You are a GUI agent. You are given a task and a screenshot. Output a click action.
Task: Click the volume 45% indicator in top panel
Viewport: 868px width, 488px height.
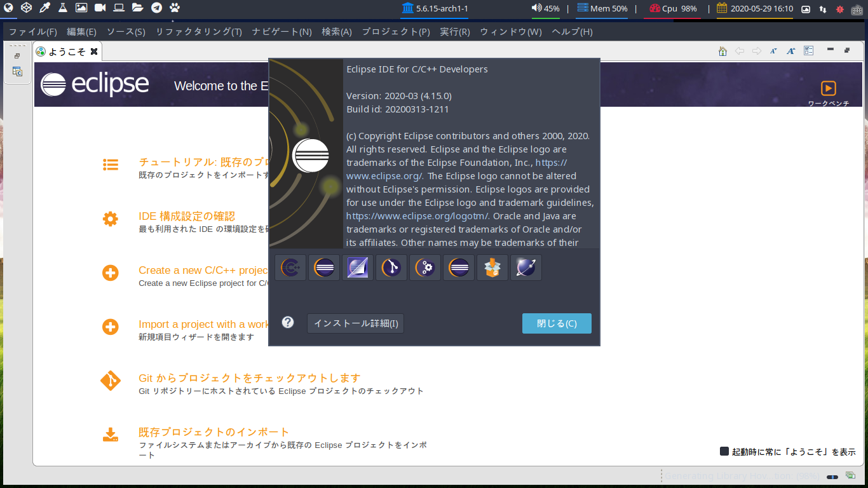coord(546,9)
